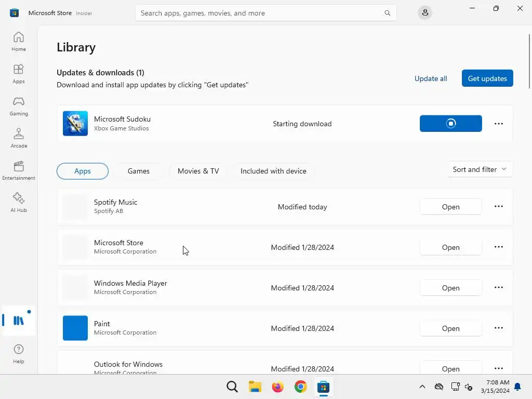Click the Modified today text
Image resolution: width=532 pixels, height=399 pixels.
(x=302, y=207)
